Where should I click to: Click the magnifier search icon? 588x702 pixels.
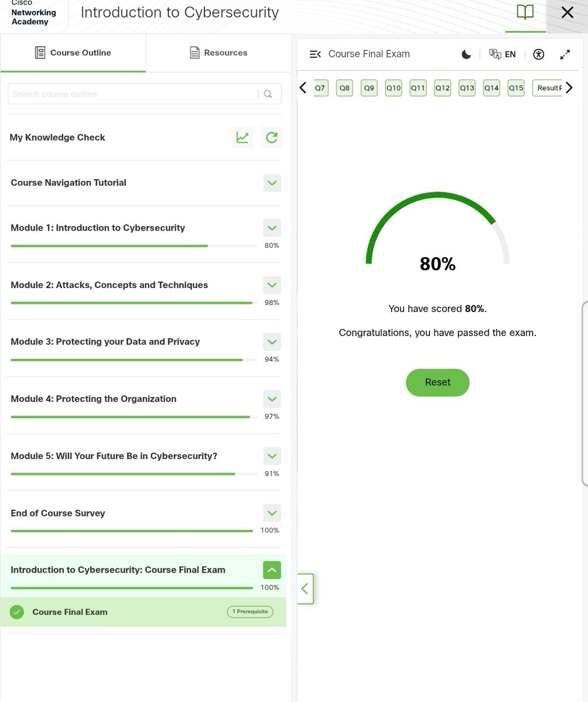pyautogui.click(x=268, y=94)
